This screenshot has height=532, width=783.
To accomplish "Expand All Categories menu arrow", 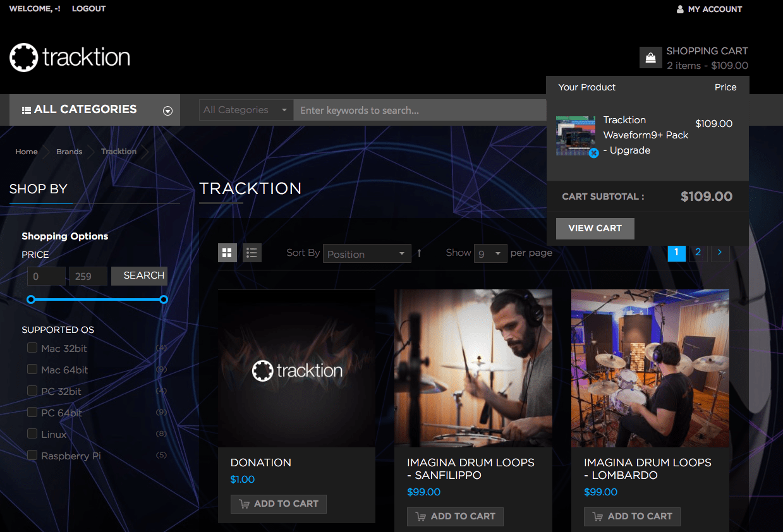I will pyautogui.click(x=167, y=111).
